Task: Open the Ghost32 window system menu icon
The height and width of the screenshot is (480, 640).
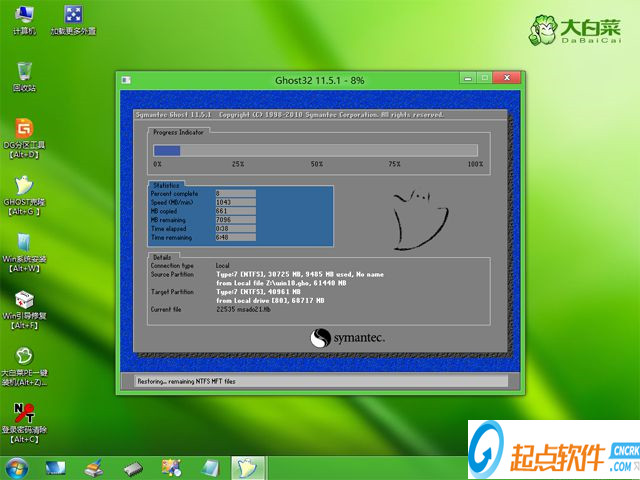Action: 125,79
